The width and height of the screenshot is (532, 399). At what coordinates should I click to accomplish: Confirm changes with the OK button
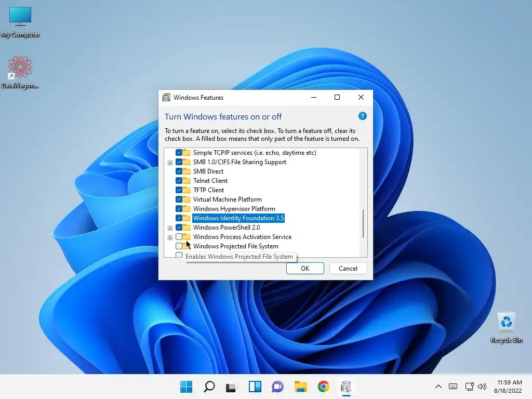coord(305,269)
